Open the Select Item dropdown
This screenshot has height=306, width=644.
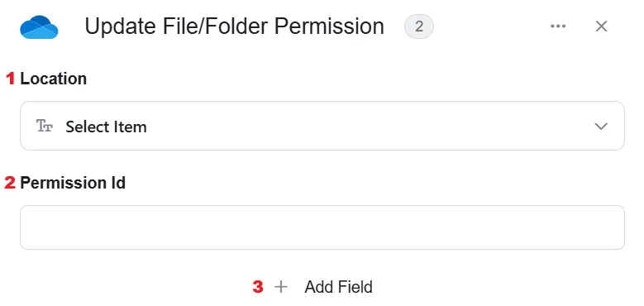(322, 126)
